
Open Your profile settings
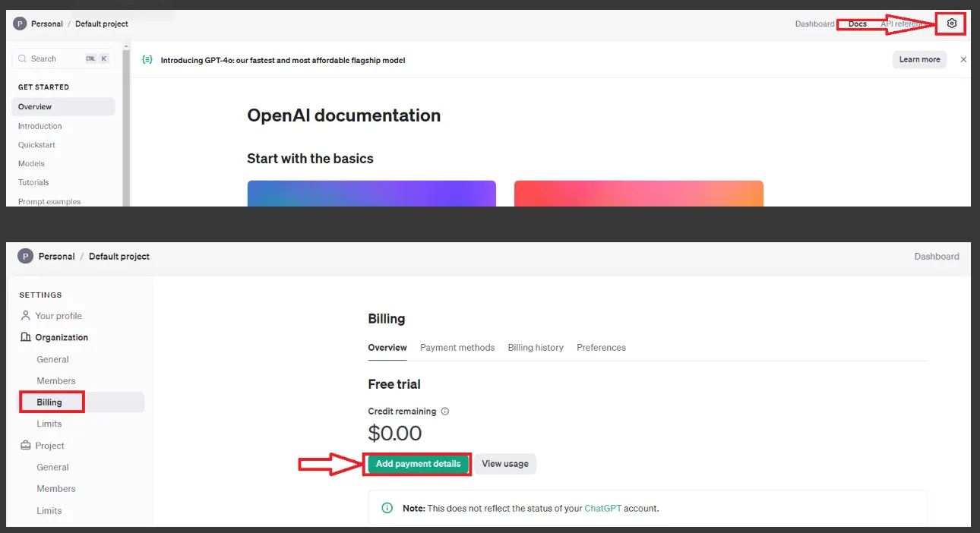[x=58, y=315]
